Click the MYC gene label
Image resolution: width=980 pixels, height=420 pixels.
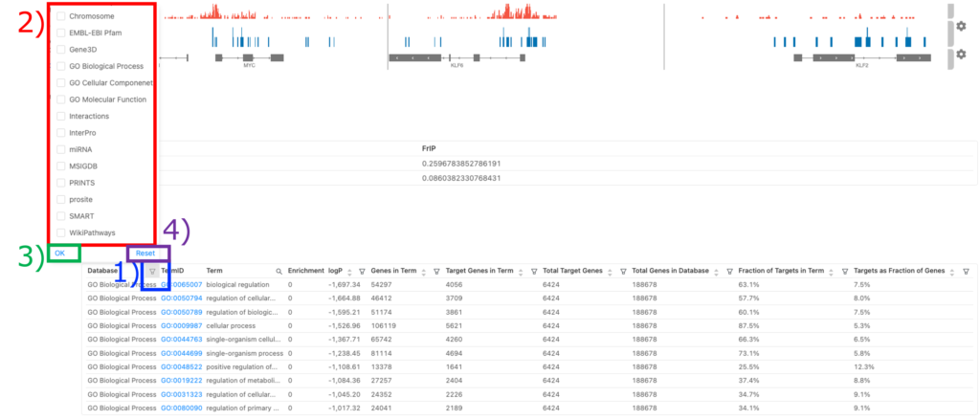[249, 65]
